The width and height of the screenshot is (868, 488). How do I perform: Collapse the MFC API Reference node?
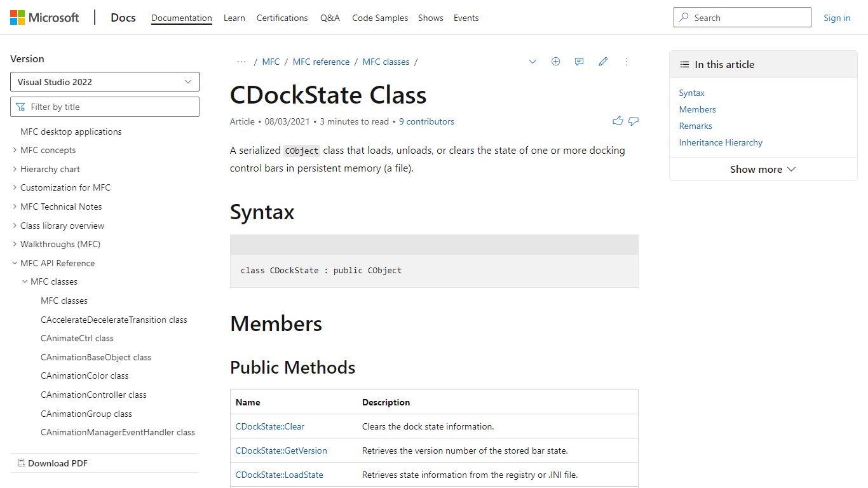[15, 263]
